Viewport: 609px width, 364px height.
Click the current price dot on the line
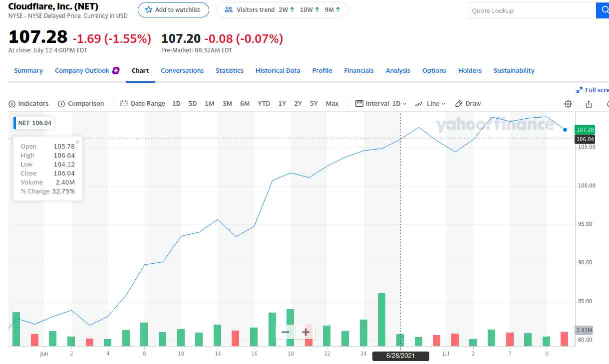coord(565,130)
